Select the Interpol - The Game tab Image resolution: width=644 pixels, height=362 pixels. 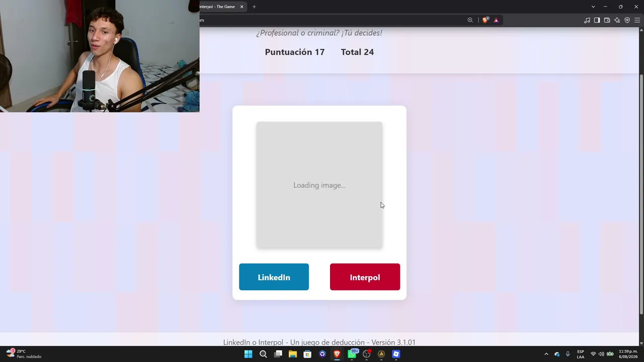pos(221,7)
